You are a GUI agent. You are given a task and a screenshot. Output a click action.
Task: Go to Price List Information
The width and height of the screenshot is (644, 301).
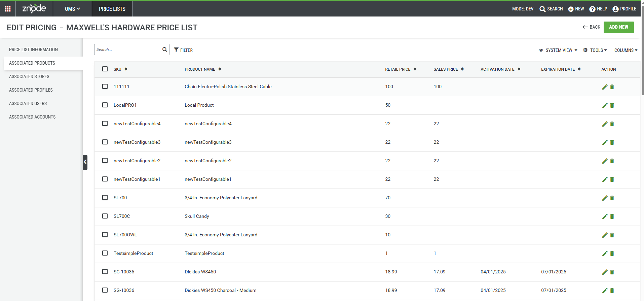33,49
